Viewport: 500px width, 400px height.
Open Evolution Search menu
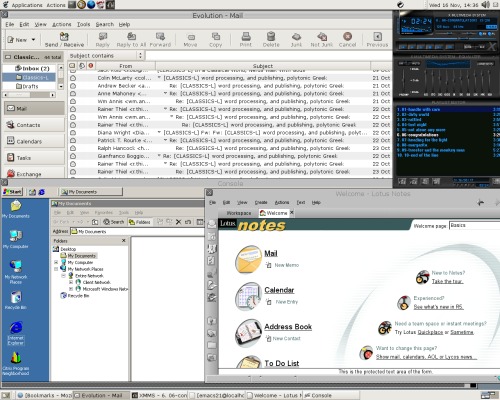[105, 24]
